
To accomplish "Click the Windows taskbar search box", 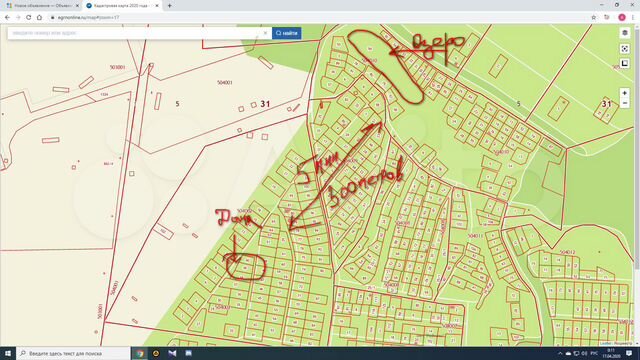I will click(x=73, y=353).
